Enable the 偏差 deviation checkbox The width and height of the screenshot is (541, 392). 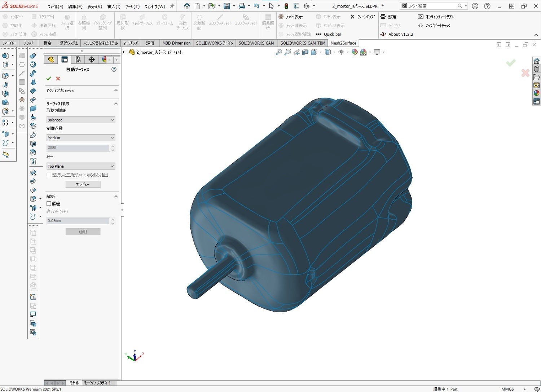pyautogui.click(x=49, y=204)
